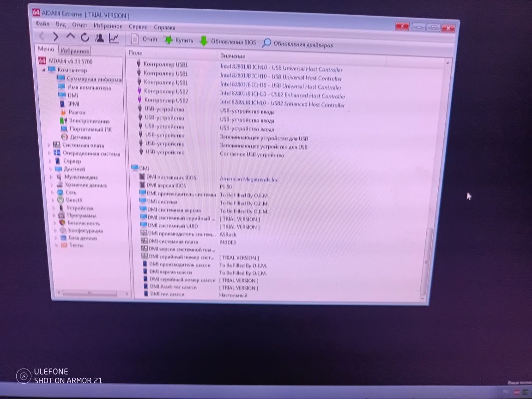Viewport: 532px width, 399px height.
Task: Go forward with the right arrow toolbar icon
Action: [x=55, y=36]
